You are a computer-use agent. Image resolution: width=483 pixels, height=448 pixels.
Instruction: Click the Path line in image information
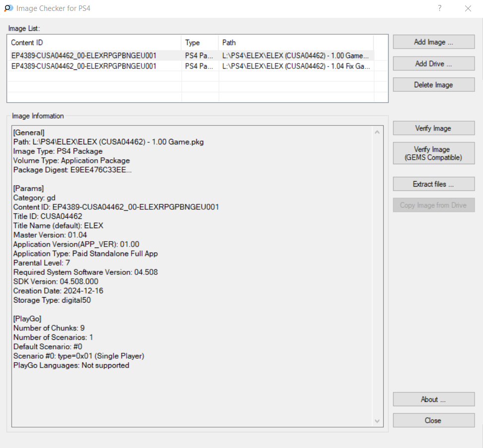coord(108,142)
